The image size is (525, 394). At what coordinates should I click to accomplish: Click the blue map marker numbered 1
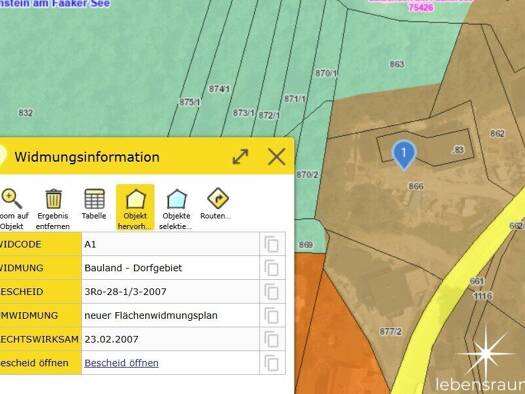(x=404, y=154)
